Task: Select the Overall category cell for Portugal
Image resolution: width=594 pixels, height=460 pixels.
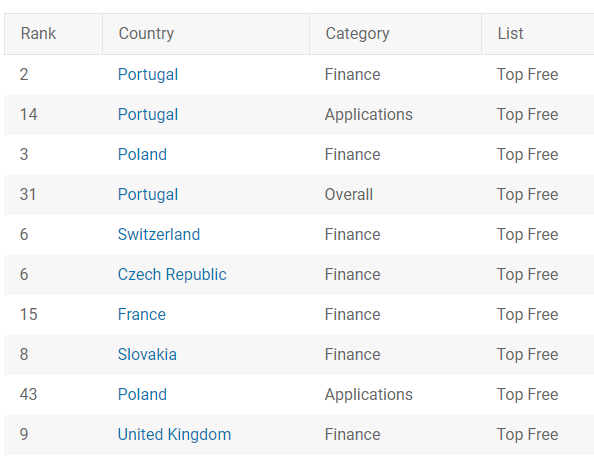Action: [349, 195]
